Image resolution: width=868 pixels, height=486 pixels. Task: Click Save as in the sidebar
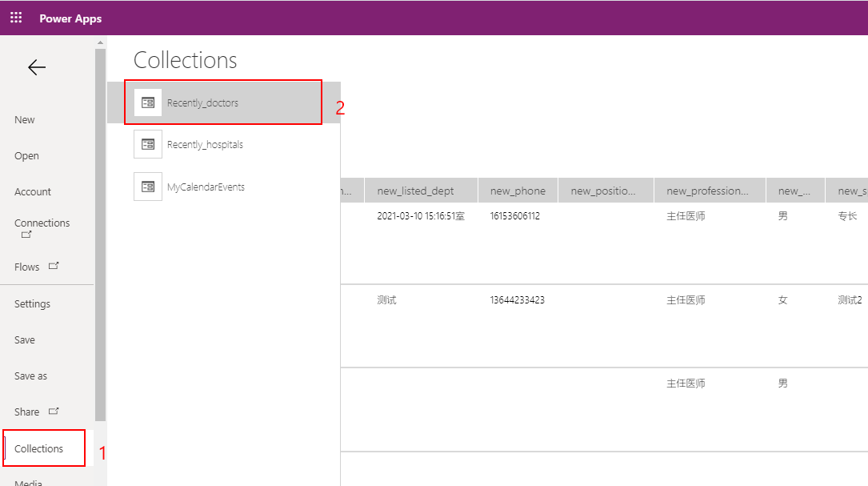pos(30,376)
